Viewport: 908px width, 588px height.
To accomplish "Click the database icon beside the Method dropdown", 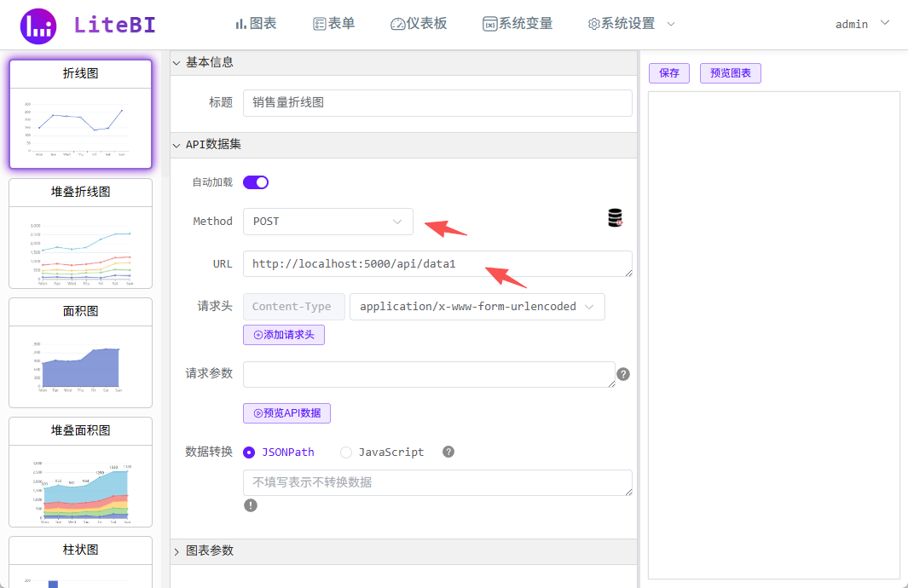I will click(615, 218).
